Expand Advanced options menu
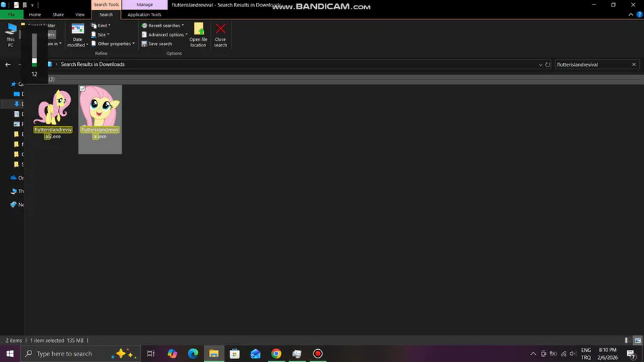 165,34
